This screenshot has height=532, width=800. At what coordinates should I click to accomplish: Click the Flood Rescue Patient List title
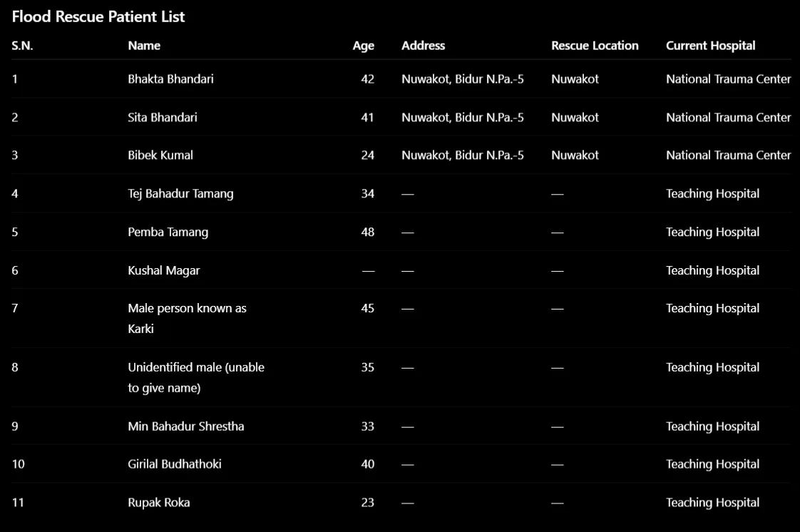(98, 17)
